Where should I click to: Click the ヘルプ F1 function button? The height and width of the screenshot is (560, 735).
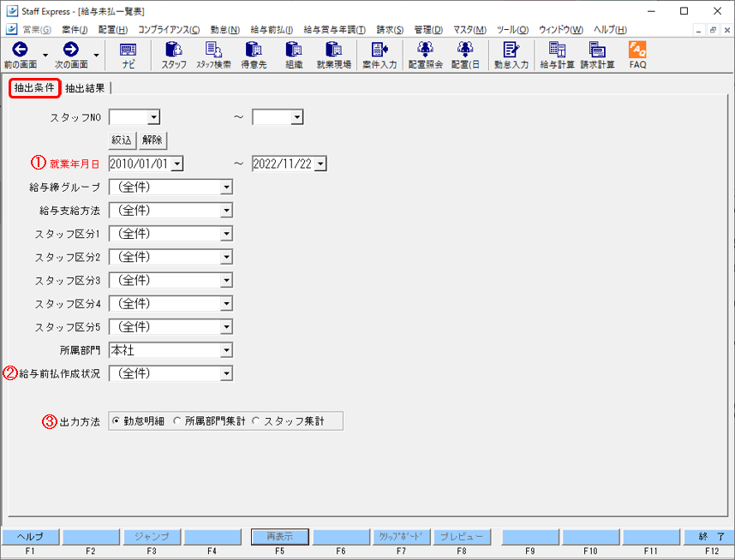tap(30, 537)
